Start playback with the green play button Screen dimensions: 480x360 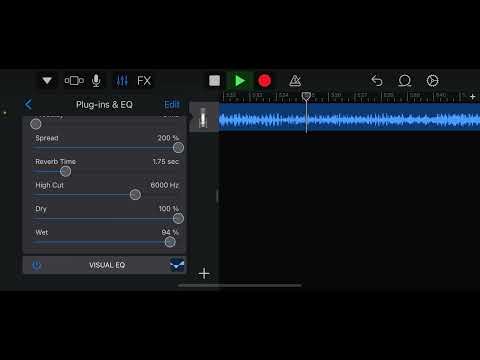[239, 81]
